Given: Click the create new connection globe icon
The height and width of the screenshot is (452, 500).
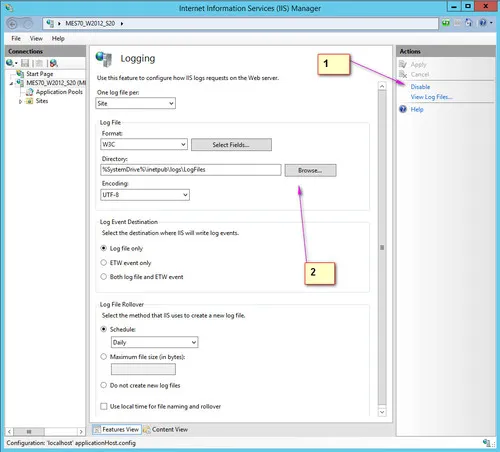Looking at the screenshot, I should [x=10, y=63].
